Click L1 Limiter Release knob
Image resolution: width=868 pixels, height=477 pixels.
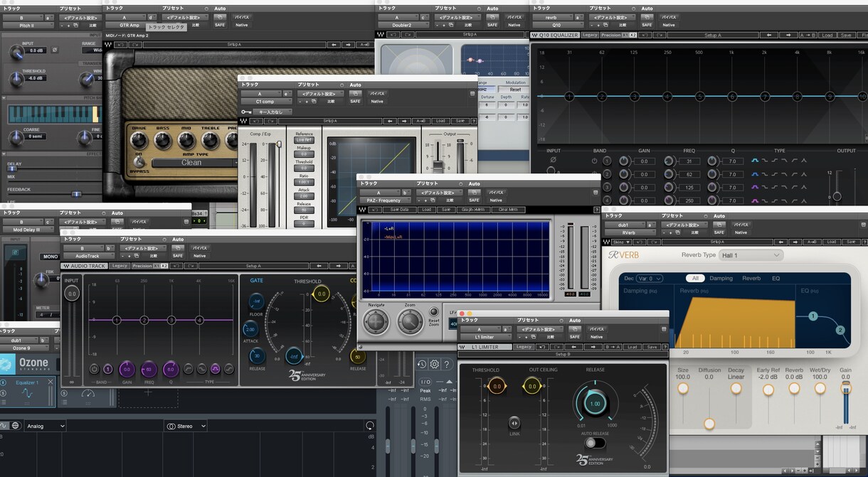[595, 403]
